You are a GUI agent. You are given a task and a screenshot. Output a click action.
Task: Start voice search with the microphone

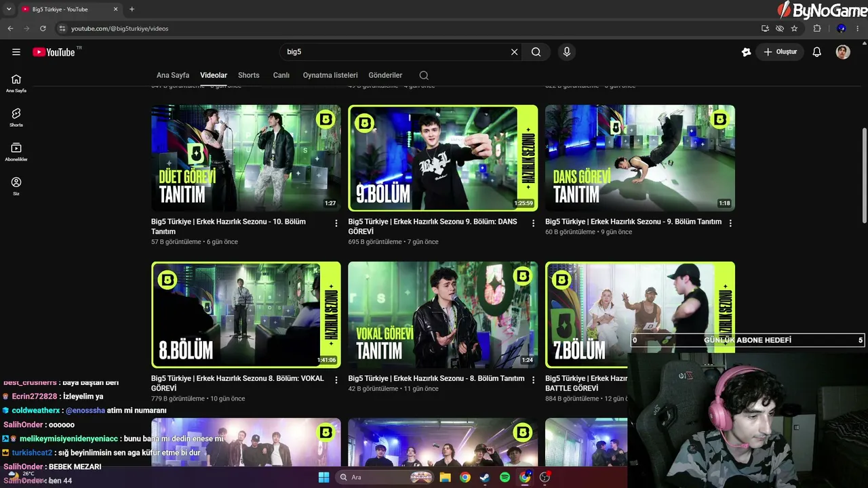[567, 52]
